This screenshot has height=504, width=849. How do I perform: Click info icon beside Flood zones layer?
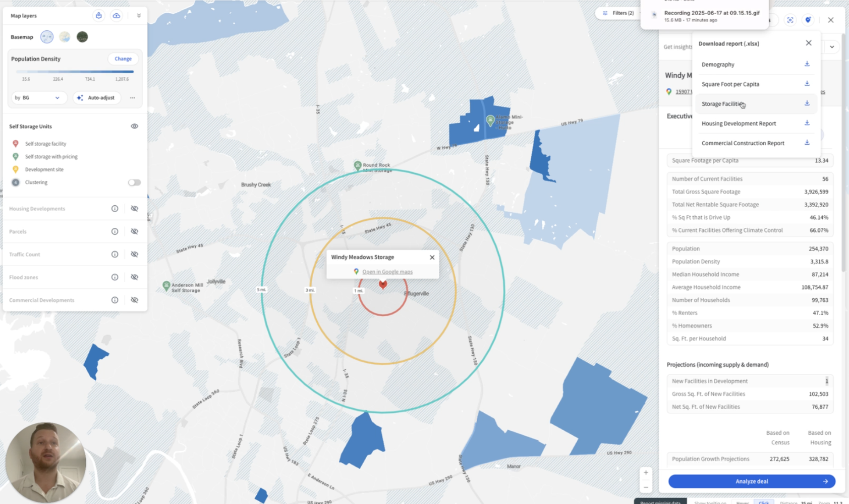tap(115, 277)
